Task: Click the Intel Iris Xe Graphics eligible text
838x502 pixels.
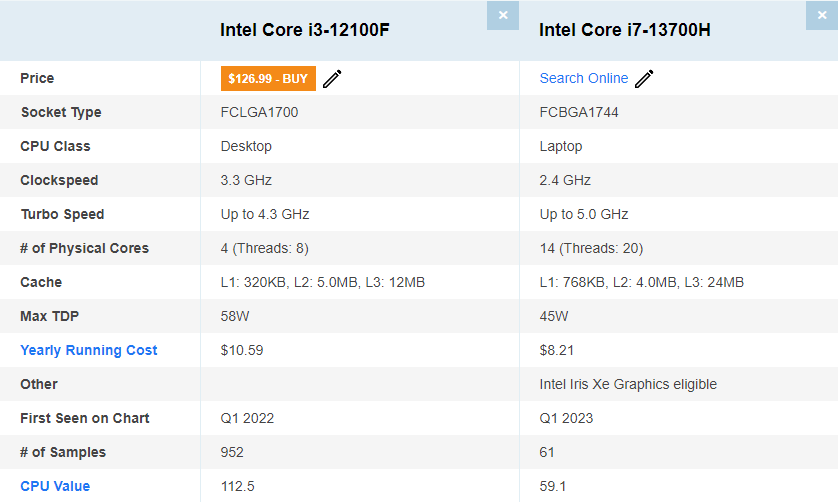Action: pyautogui.click(x=628, y=384)
